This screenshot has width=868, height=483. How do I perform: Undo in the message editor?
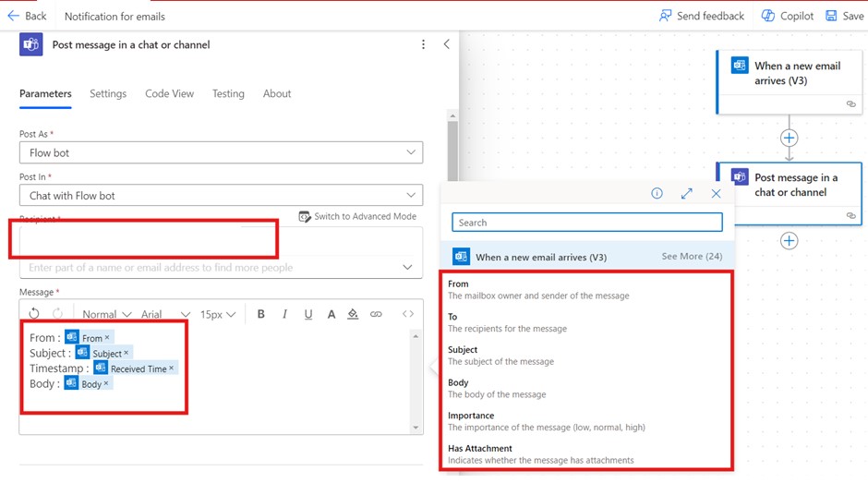point(34,314)
